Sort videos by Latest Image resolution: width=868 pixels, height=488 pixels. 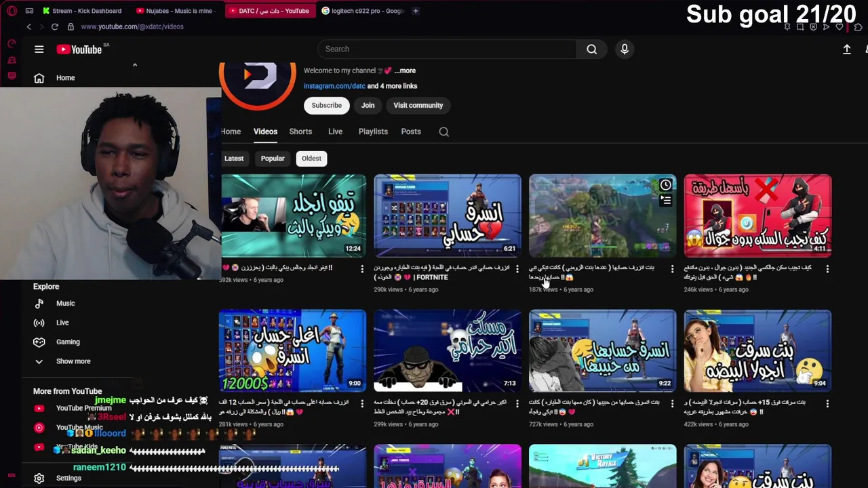(234, 159)
